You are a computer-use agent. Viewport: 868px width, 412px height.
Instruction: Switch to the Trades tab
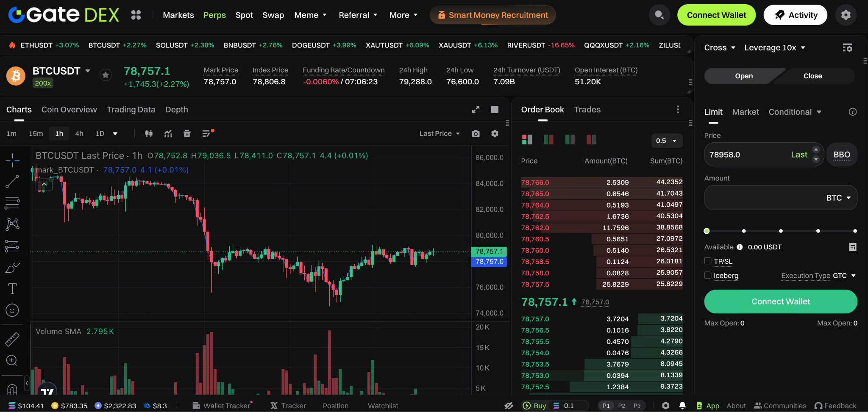coord(587,109)
